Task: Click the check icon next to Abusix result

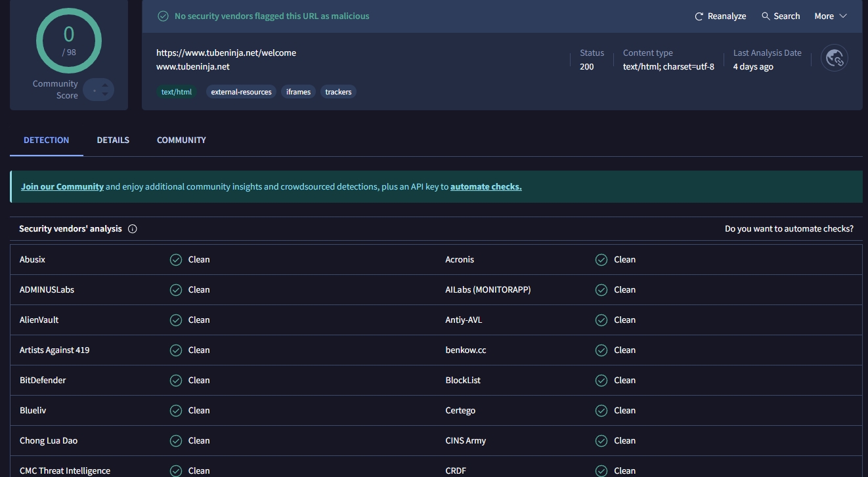Action: (176, 260)
